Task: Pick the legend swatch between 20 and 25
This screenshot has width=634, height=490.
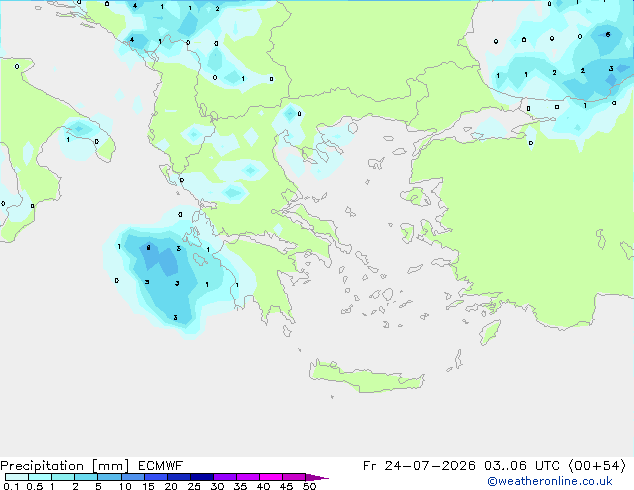Action: 178,477
